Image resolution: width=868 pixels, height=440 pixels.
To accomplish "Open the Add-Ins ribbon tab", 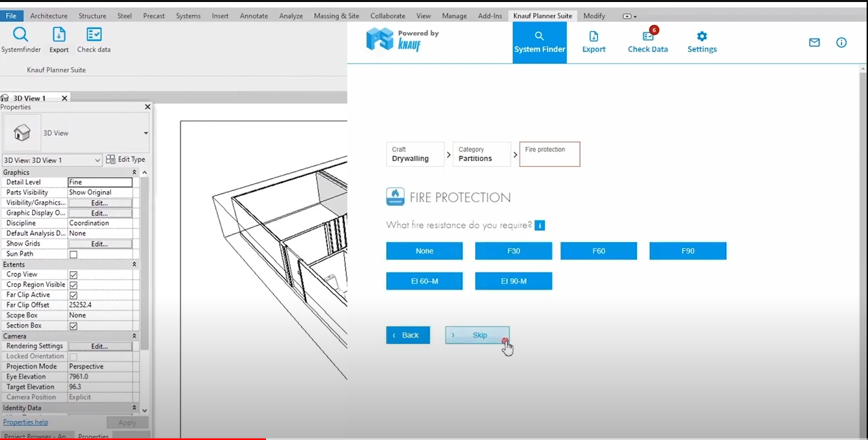I will 490,16.
